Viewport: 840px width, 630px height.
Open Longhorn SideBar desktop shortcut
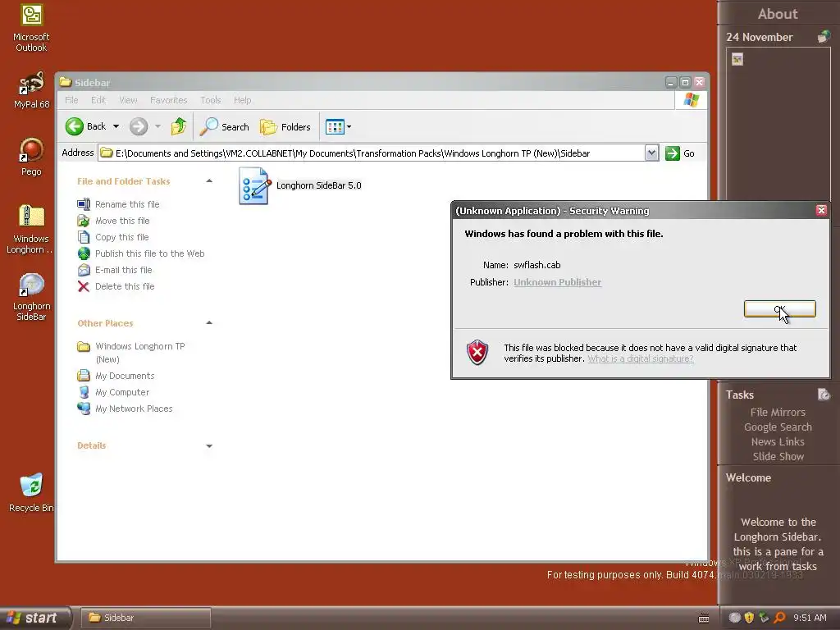(31, 297)
